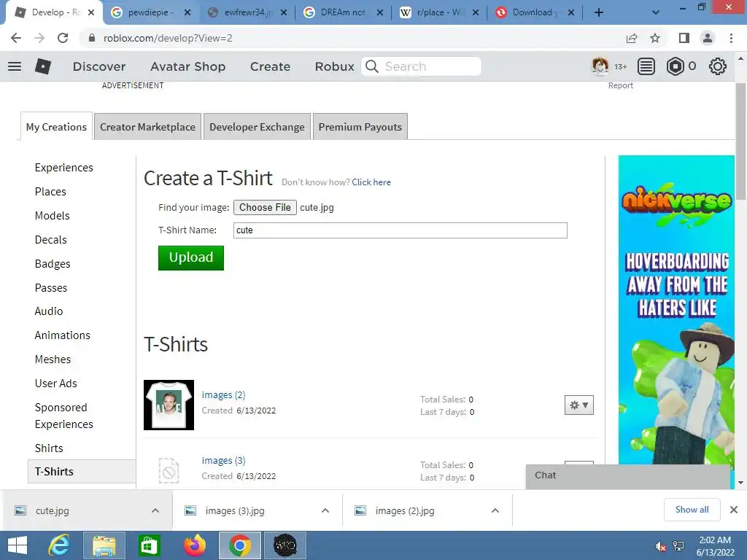Click the page vertical scrollbar
This screenshot has width=747, height=560.
740,141
